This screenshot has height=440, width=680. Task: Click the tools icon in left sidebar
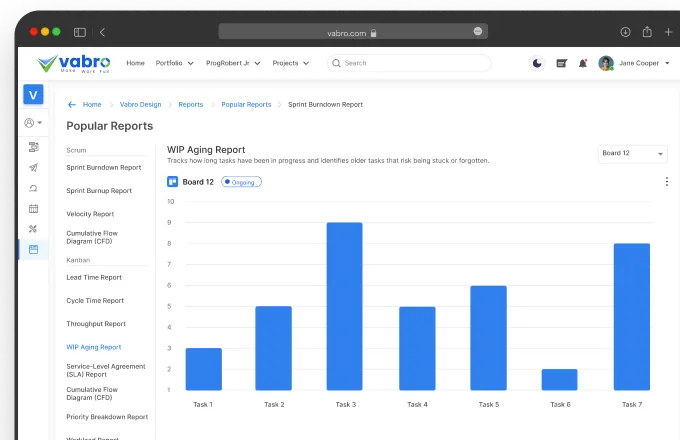pos(33,229)
